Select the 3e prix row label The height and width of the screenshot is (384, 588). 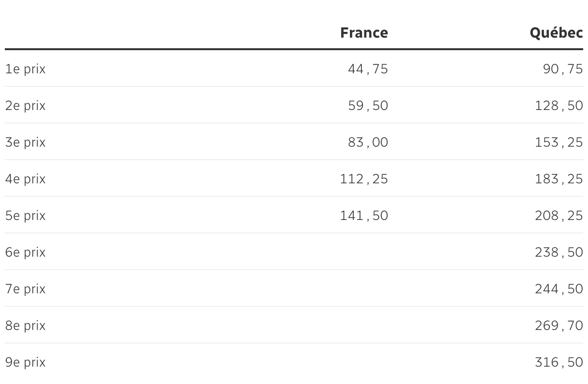tap(26, 142)
